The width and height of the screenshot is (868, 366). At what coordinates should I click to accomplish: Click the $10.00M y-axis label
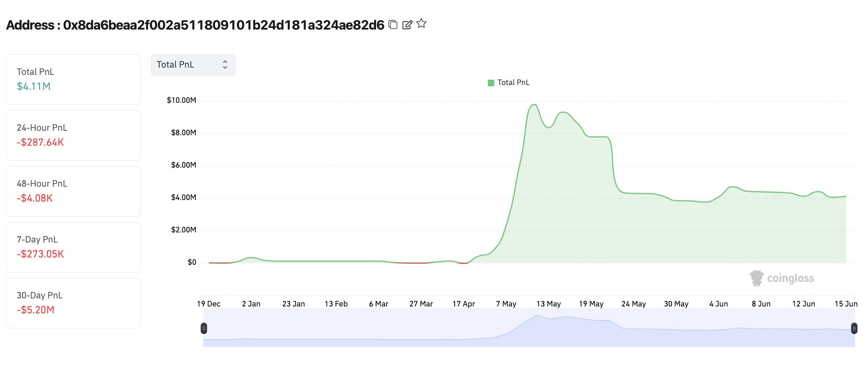point(181,100)
